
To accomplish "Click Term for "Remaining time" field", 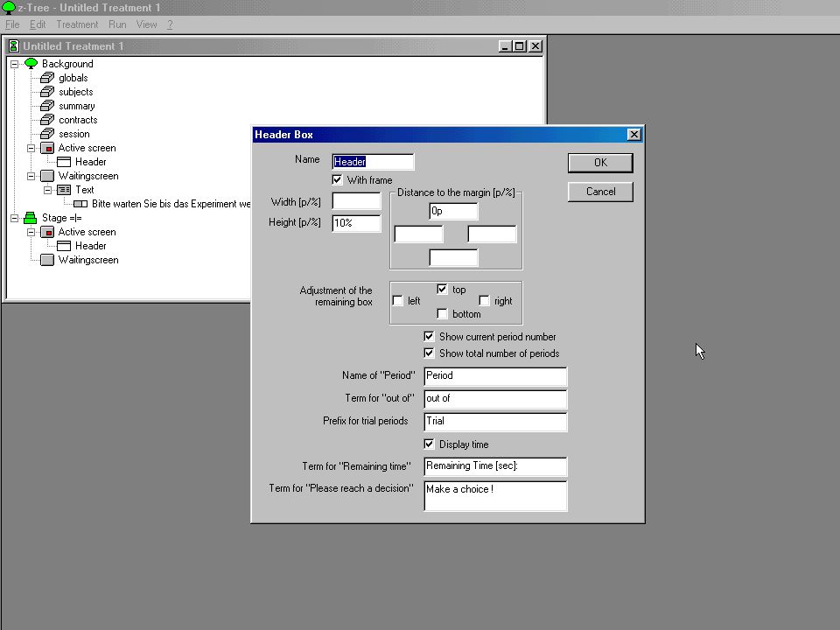I will click(x=495, y=466).
